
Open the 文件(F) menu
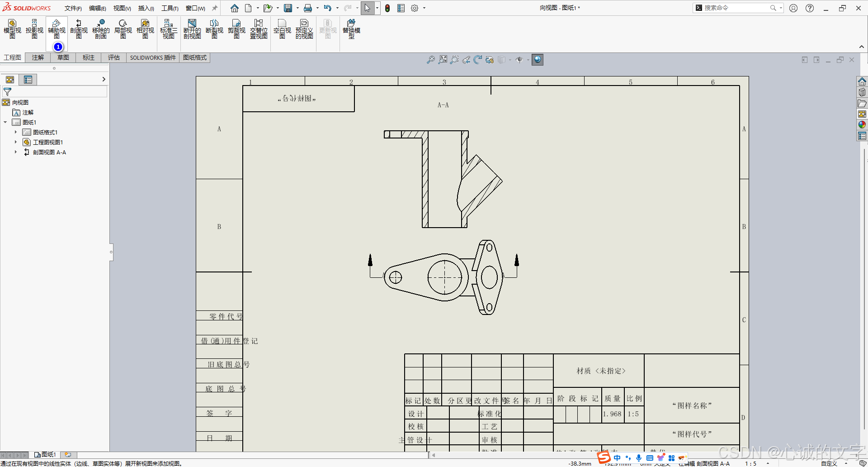pos(73,8)
